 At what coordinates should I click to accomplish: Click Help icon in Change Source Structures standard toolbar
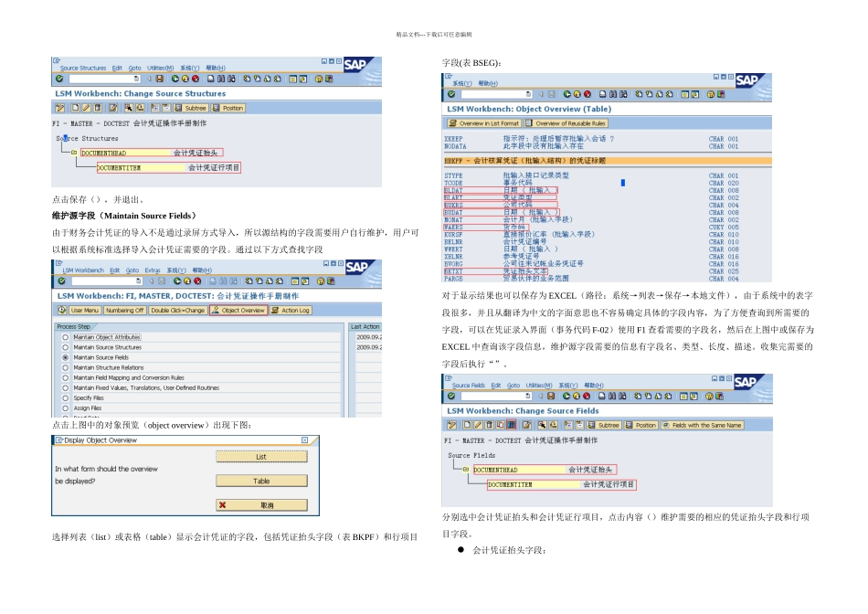(319, 79)
